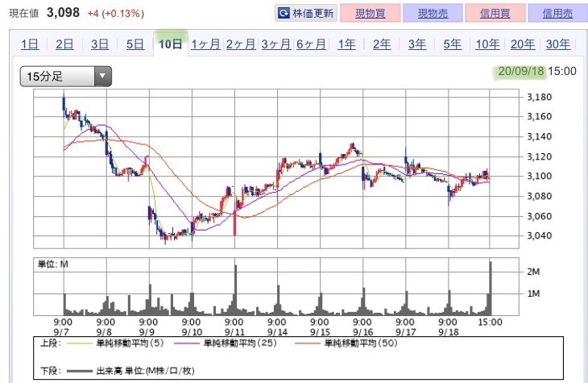This screenshot has width=588, height=383.
Task: Show the 1ヶ月 chart range
Action: 205,44
